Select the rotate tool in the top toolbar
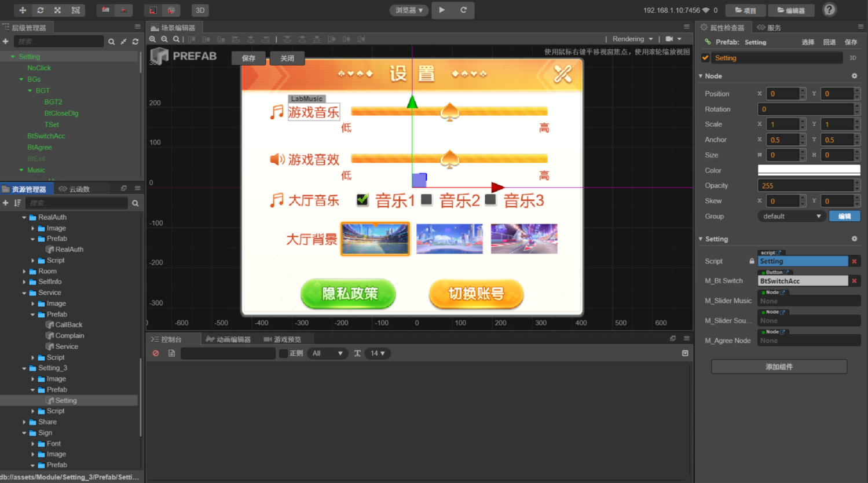Screen dimensions: 868x483 tap(40, 10)
